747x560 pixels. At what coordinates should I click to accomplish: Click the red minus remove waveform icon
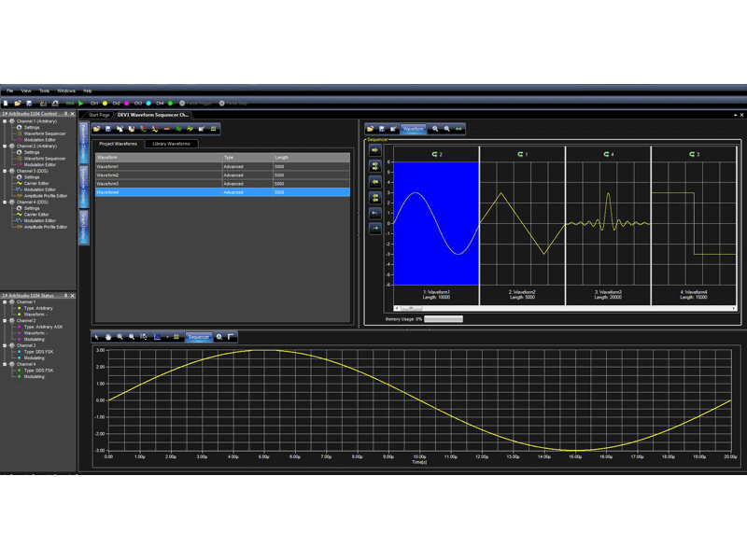(166, 129)
